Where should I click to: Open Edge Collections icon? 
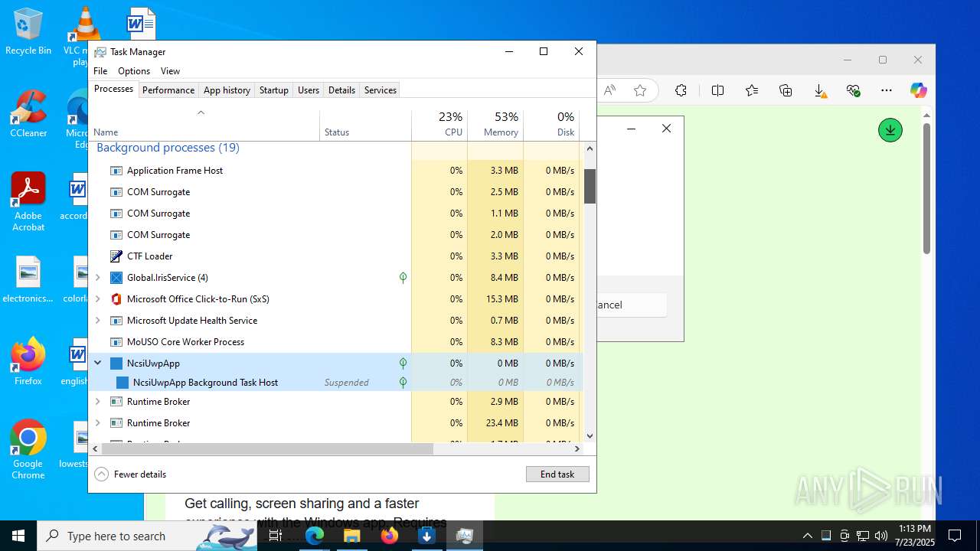coord(786,90)
